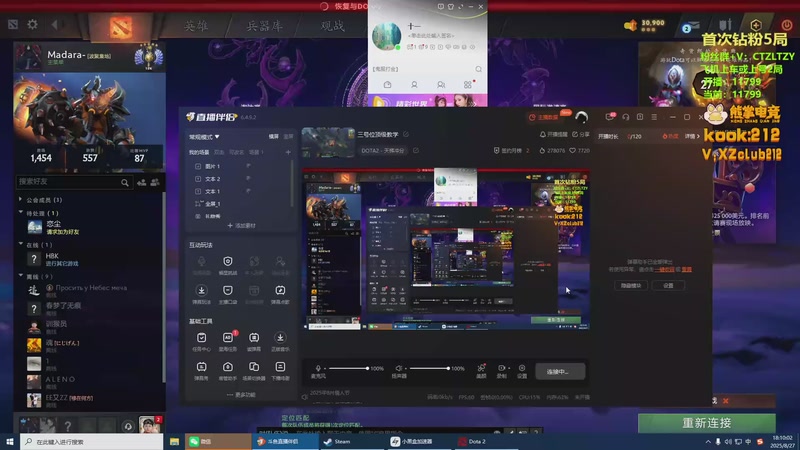The height and width of the screenshot is (450, 800).
Task: Click 分享 share button
Action: tap(581, 134)
